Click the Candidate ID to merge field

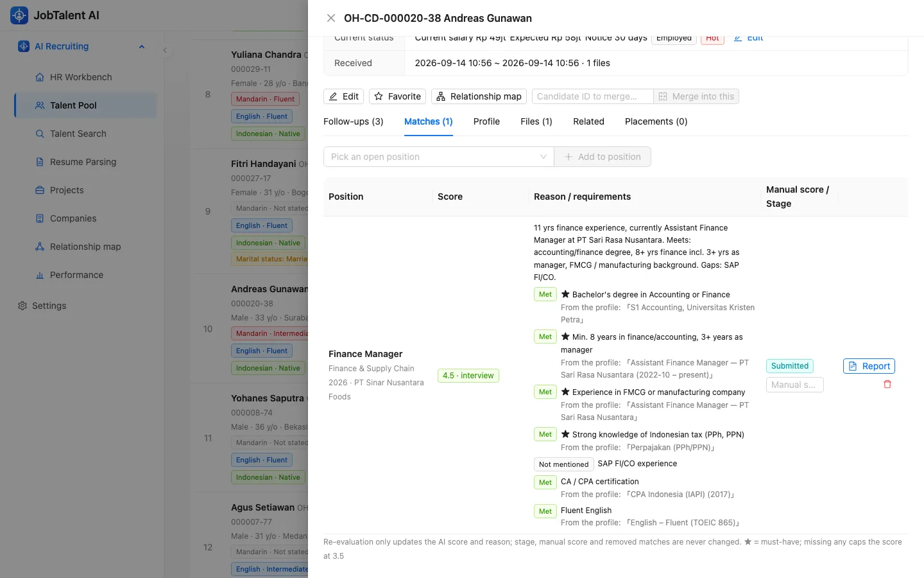pos(593,96)
